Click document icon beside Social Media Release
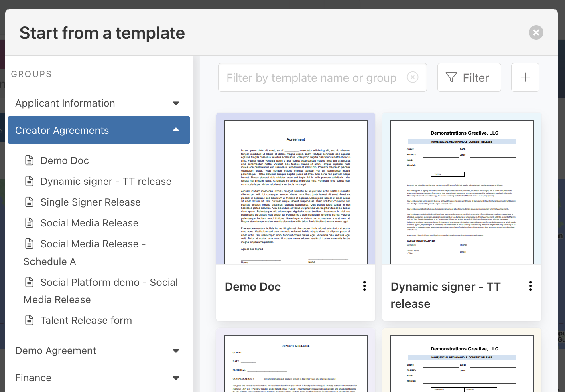Image resolution: width=565 pixels, height=392 pixels. point(29,223)
